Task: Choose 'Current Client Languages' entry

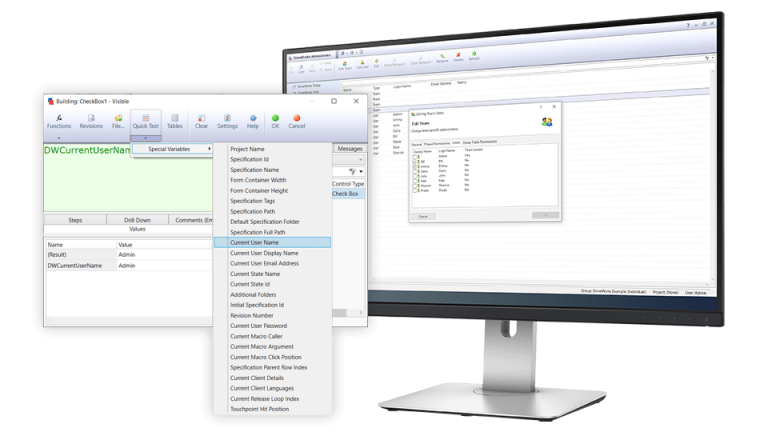Action: click(262, 388)
